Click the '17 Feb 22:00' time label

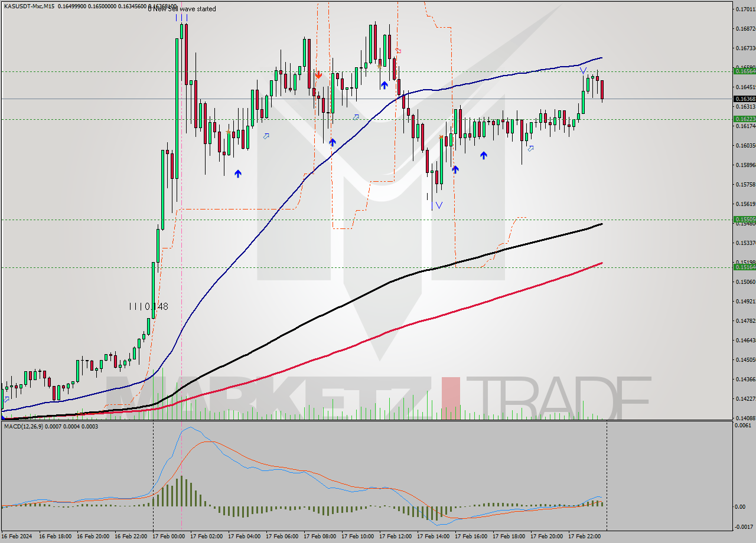(584, 537)
